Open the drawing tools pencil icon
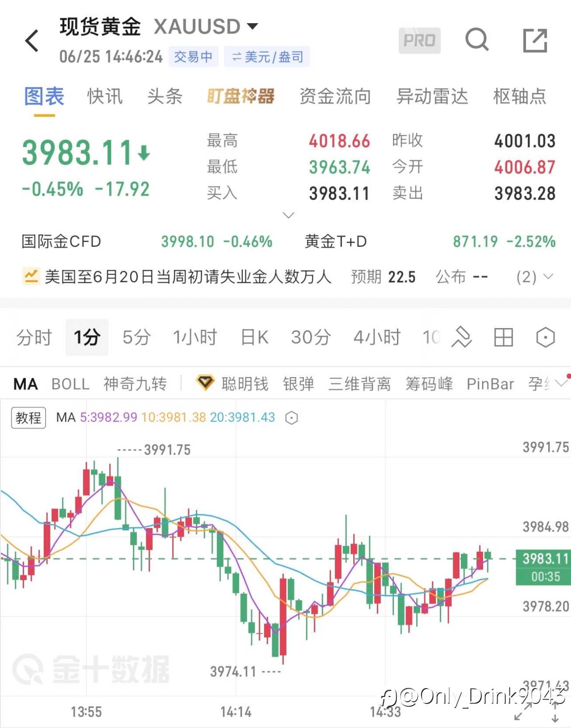The height and width of the screenshot is (728, 571). [x=462, y=337]
